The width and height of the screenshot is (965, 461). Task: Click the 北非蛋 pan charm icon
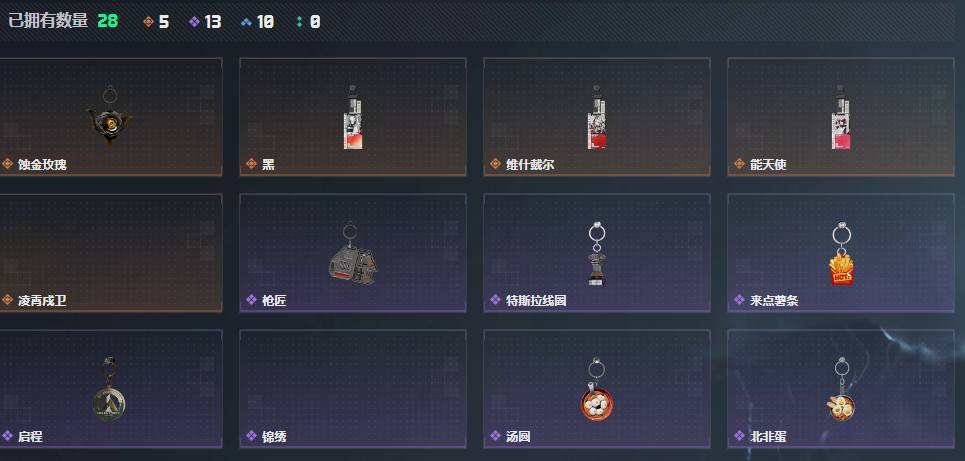(x=841, y=390)
